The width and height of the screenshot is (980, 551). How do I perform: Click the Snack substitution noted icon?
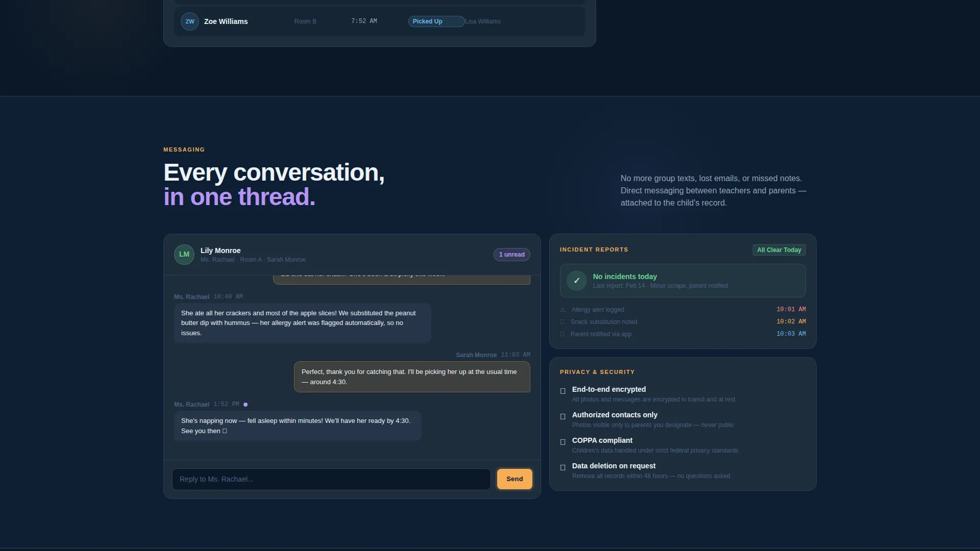562,322
